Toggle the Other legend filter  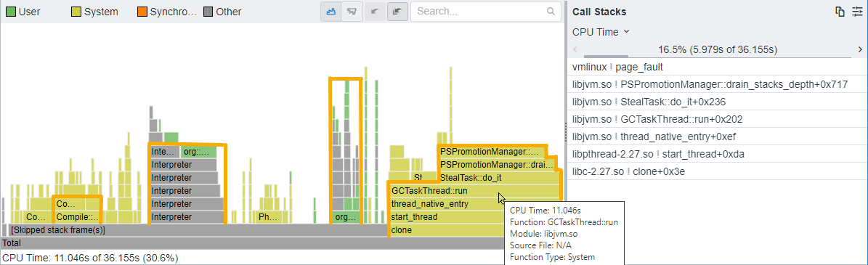click(222, 11)
